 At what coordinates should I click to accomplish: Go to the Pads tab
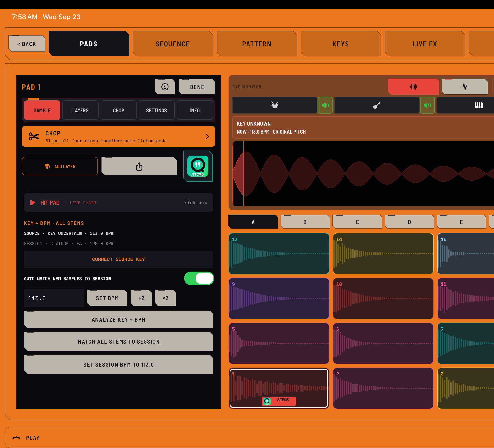coord(89,44)
